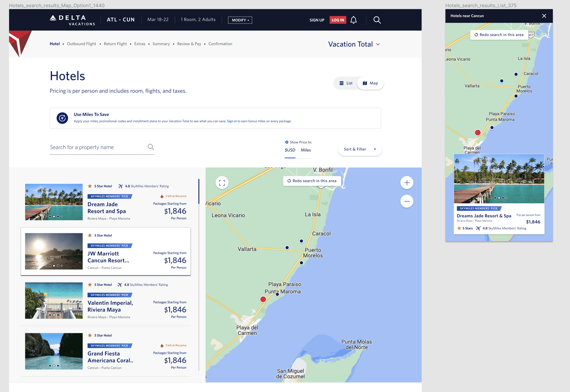Open the Sort & Filter dropdown

coord(360,149)
